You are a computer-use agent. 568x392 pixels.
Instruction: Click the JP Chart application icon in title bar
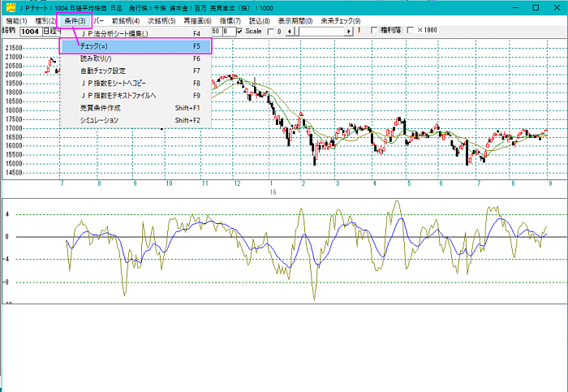(x=9, y=7)
